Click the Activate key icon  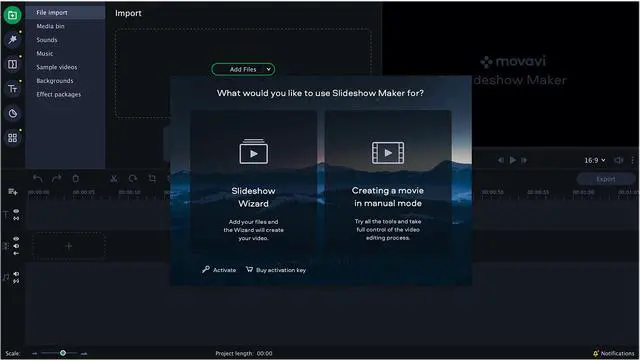[x=206, y=269]
